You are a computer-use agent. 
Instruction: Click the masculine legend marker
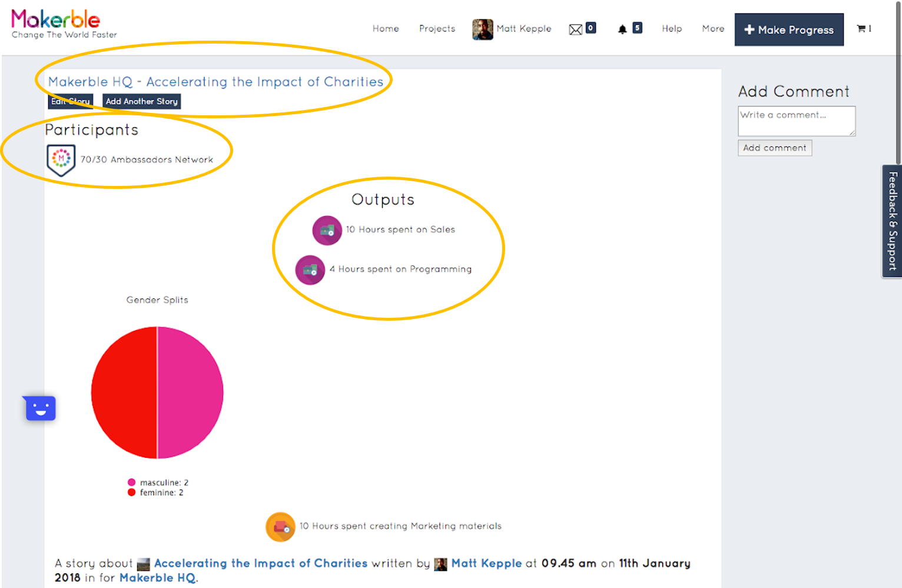(131, 482)
